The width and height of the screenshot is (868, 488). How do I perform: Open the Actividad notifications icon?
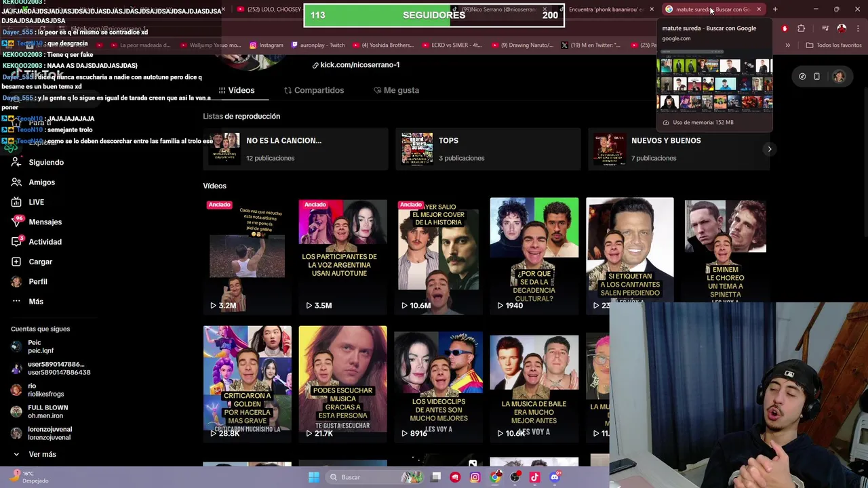[16, 242]
